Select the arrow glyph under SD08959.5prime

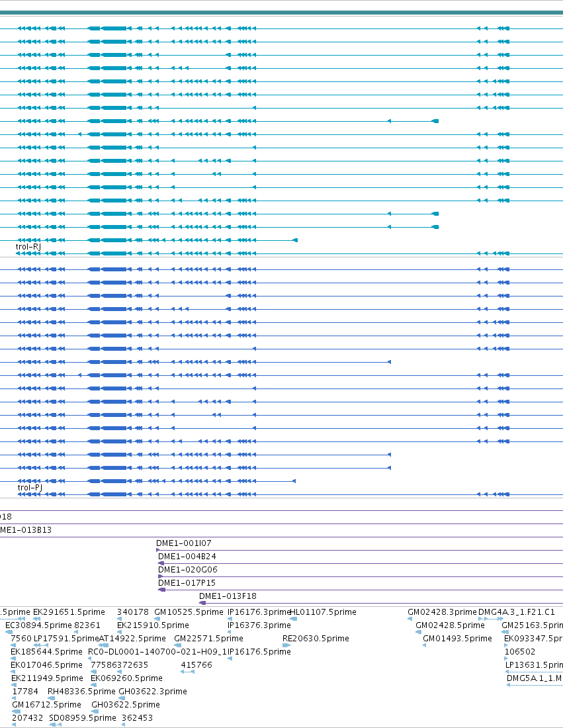tap(55, 725)
